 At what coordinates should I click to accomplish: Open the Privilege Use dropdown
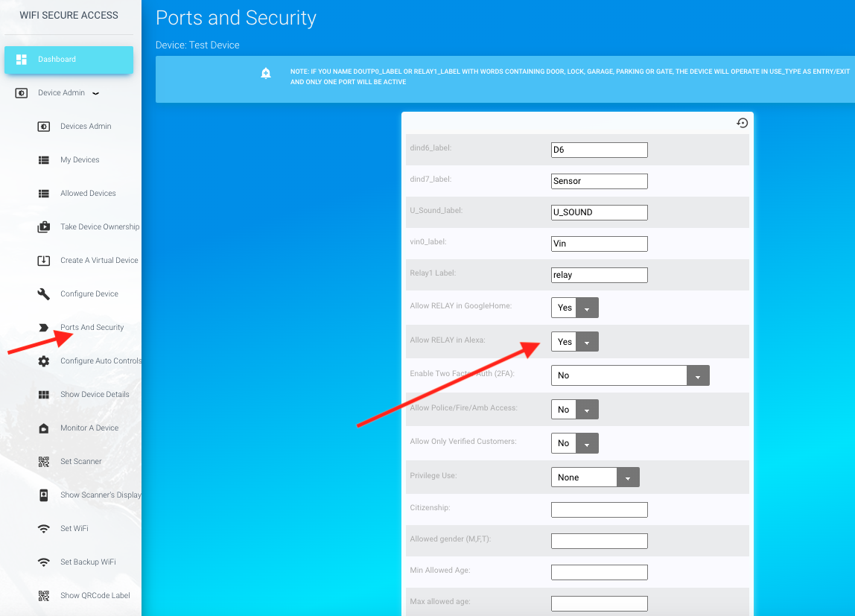tap(595, 477)
